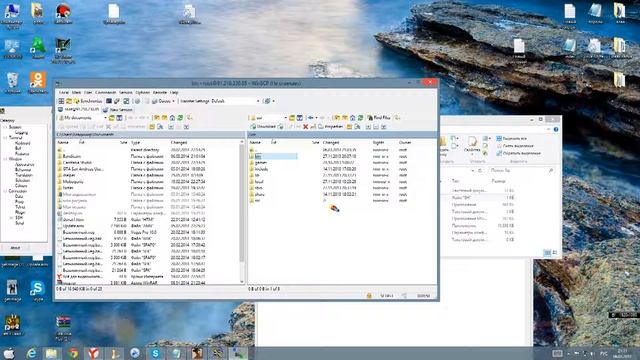The image size is (640, 360).
Task: Sort remote panel by Owner column
Action: click(x=405, y=142)
